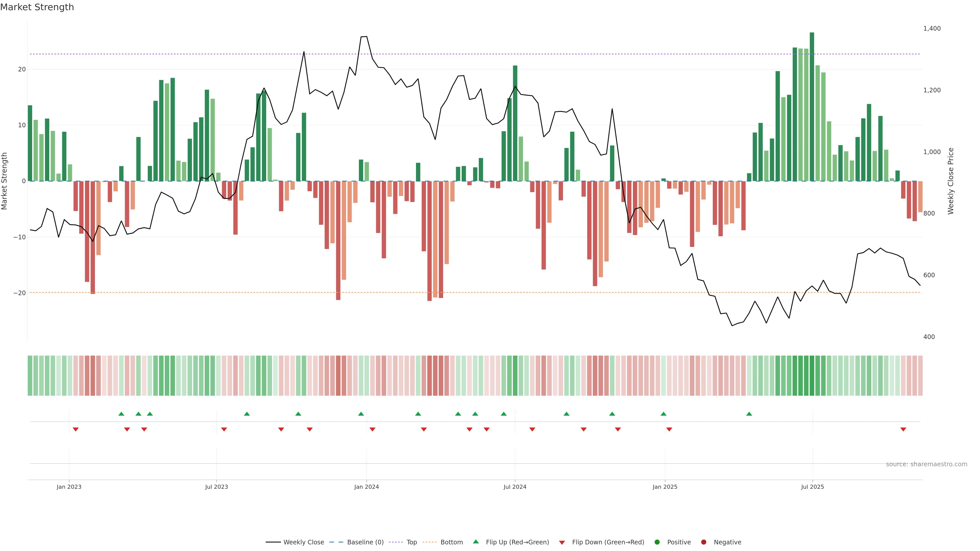Click the dark red Negative circle legend icon
Image resolution: width=980 pixels, height=551 pixels.
pyautogui.click(x=703, y=542)
